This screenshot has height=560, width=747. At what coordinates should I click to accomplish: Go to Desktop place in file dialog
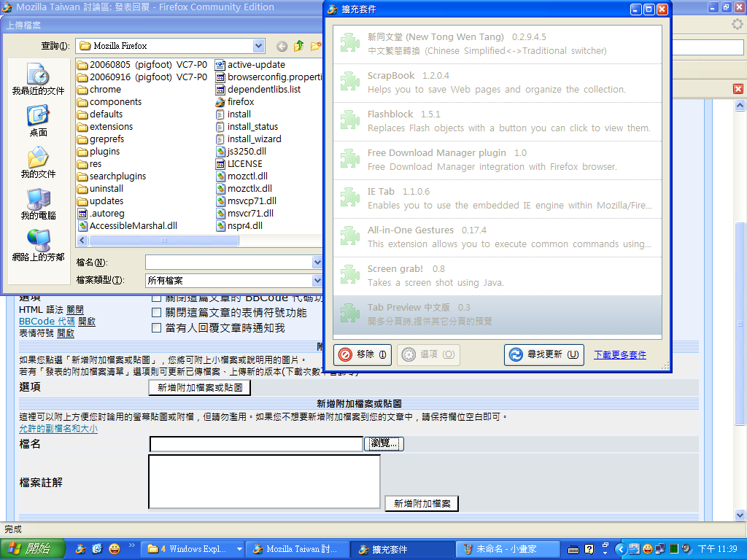pos(38,121)
